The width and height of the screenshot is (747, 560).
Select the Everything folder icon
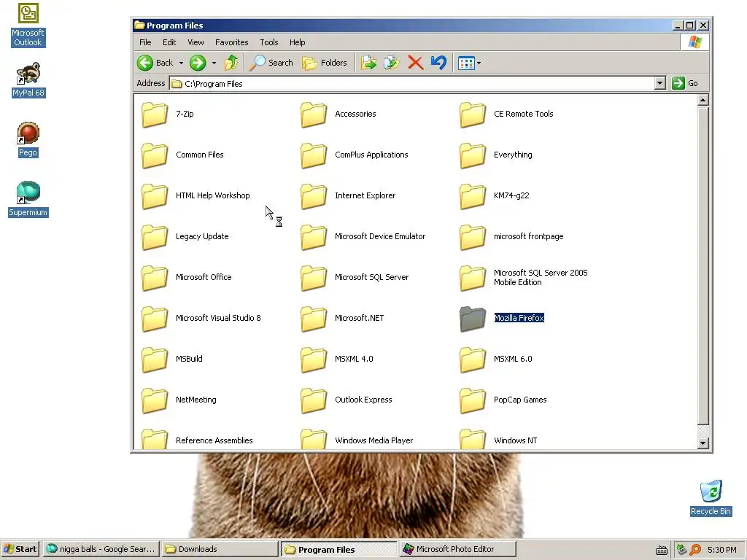click(x=473, y=155)
